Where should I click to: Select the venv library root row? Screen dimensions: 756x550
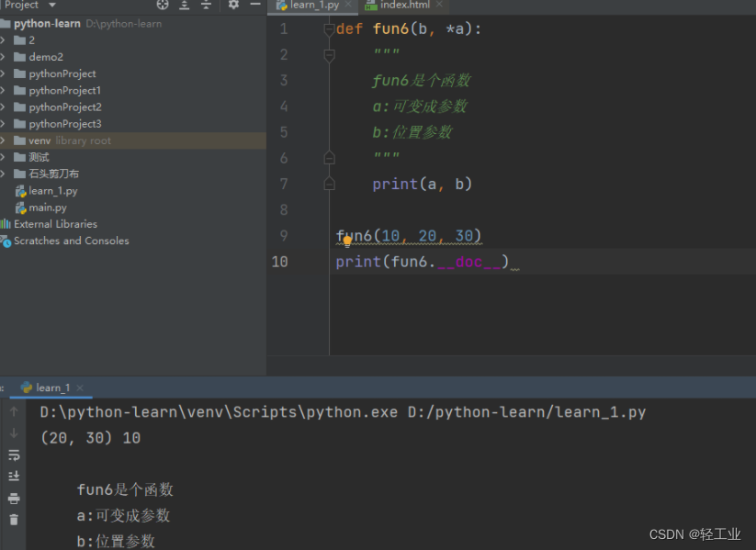pos(133,140)
